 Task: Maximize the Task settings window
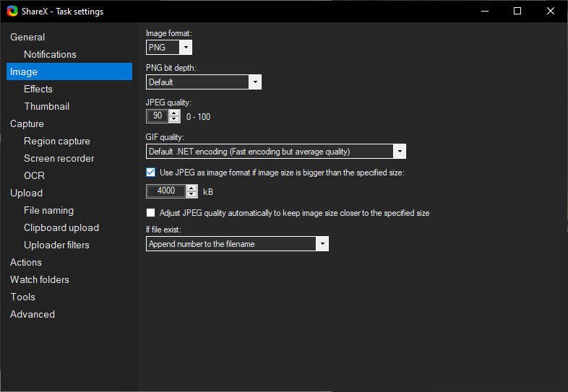pos(517,12)
